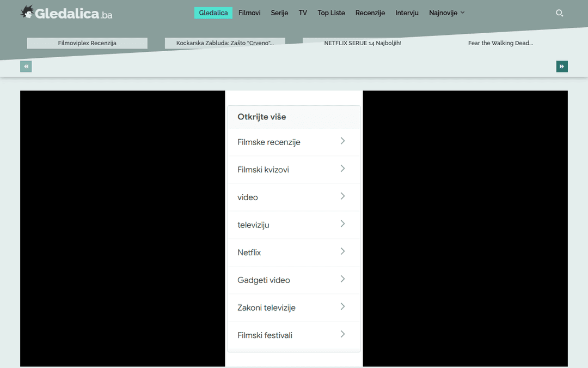Go to the TV section
This screenshot has height=368, width=588.
click(303, 13)
